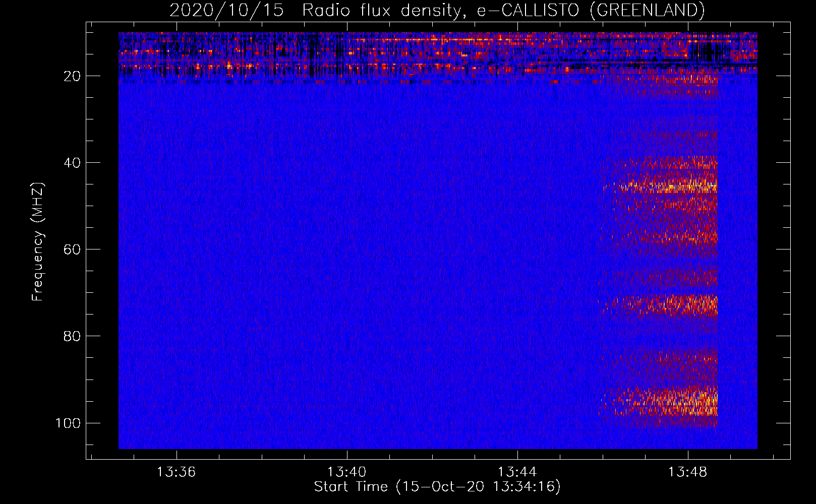Click the 60 MHz frequency tick label
This screenshot has width=816, height=504.
72,249
